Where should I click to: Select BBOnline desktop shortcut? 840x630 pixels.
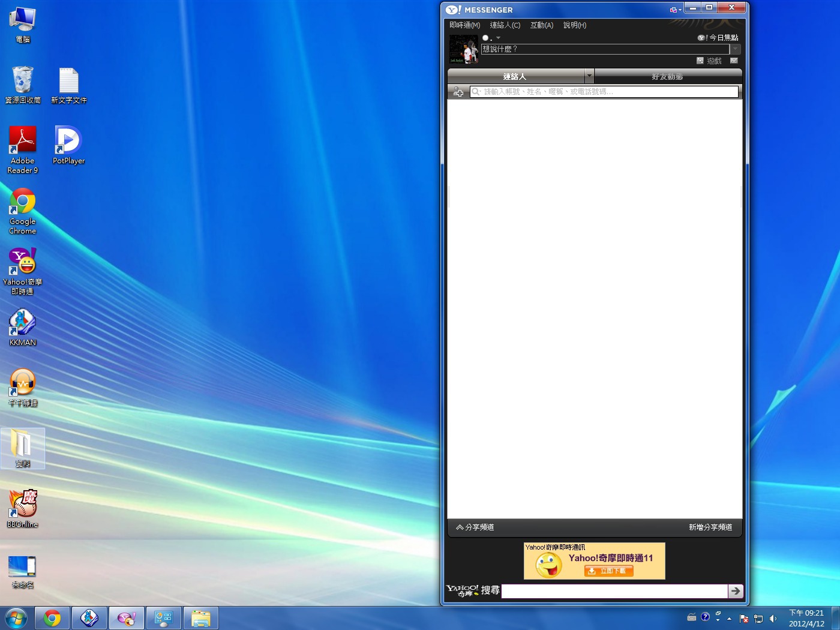click(x=23, y=509)
